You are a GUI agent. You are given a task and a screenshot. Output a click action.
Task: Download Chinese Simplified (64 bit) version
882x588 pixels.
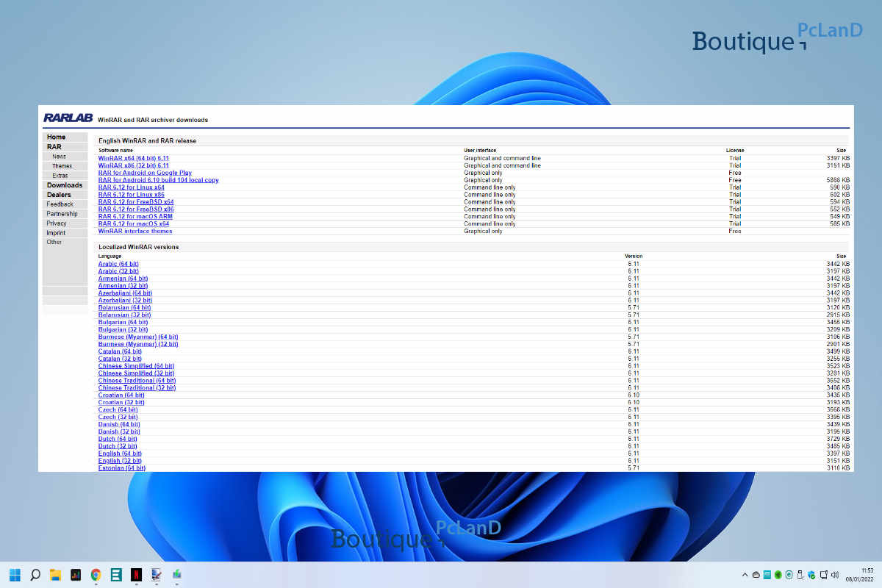[x=136, y=366]
